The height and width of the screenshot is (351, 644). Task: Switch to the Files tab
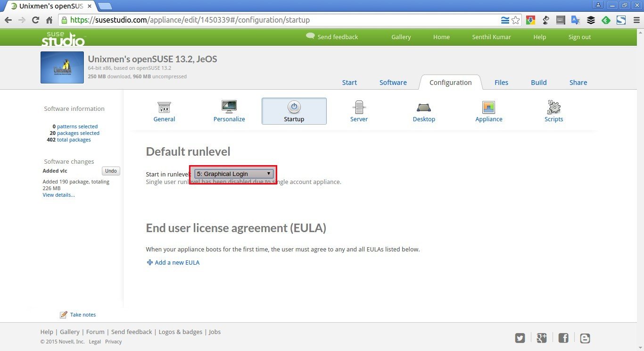tap(501, 82)
